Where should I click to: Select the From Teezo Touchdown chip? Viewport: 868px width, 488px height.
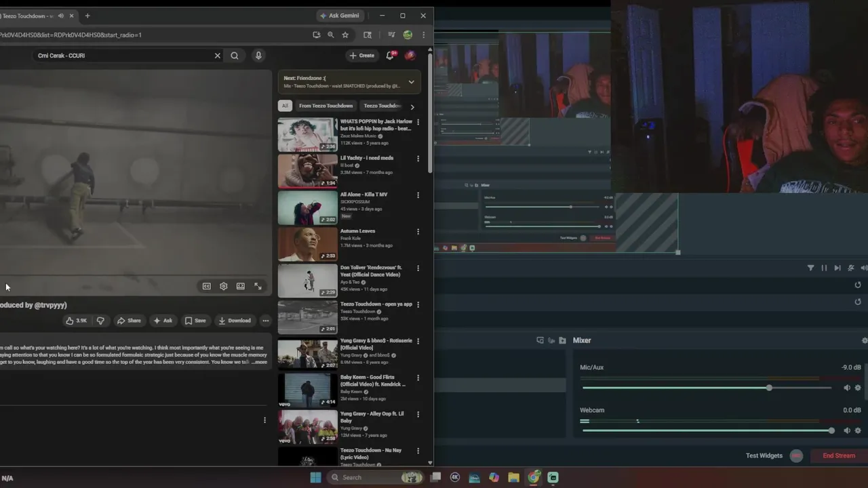[x=325, y=106]
